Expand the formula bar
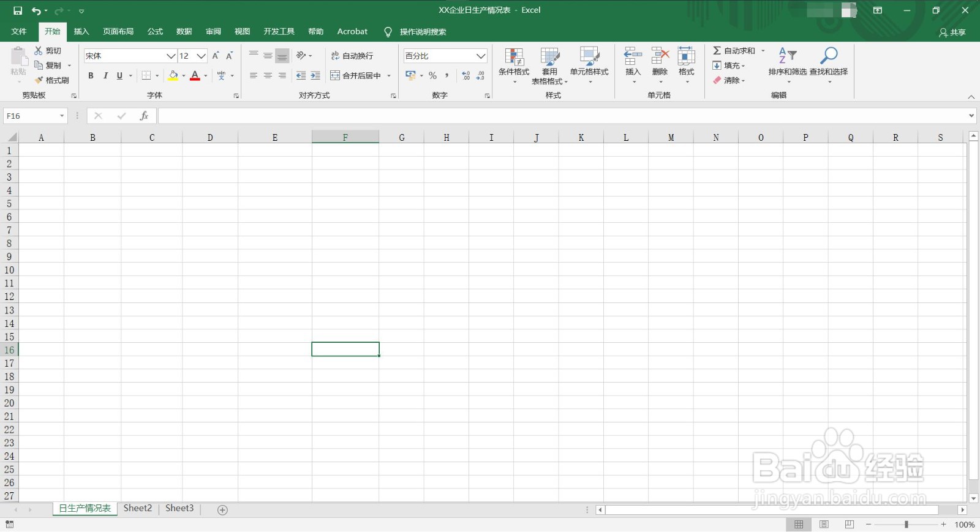This screenshot has width=980, height=532. 971,116
